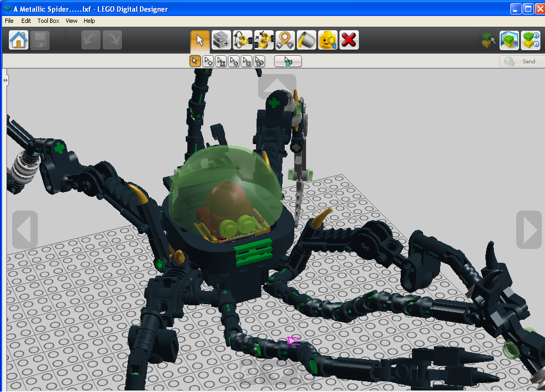
Task: Open the File menu
Action: (x=9, y=21)
